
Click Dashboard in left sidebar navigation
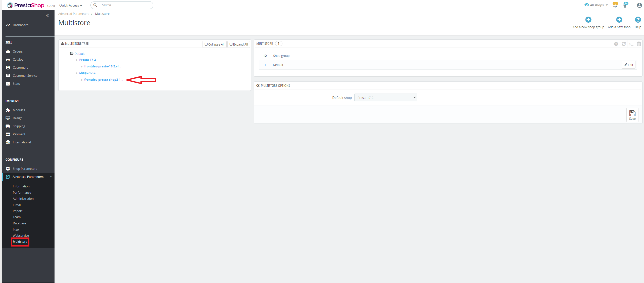point(21,25)
